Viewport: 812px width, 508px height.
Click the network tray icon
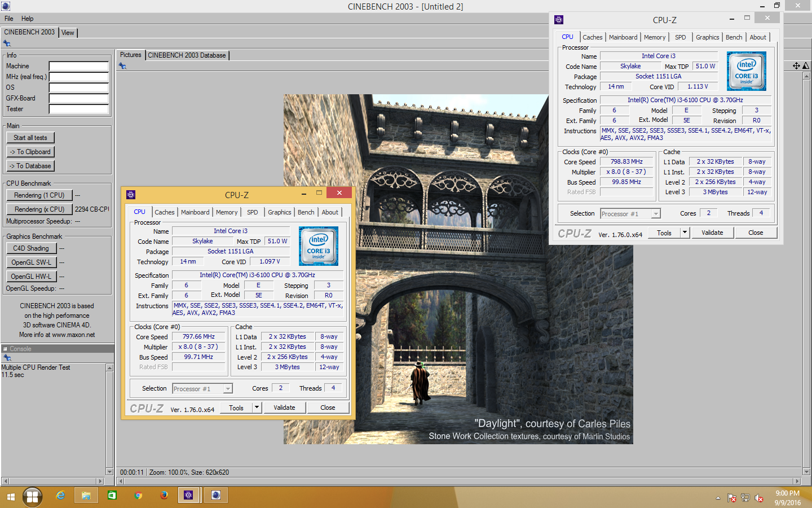point(745,498)
